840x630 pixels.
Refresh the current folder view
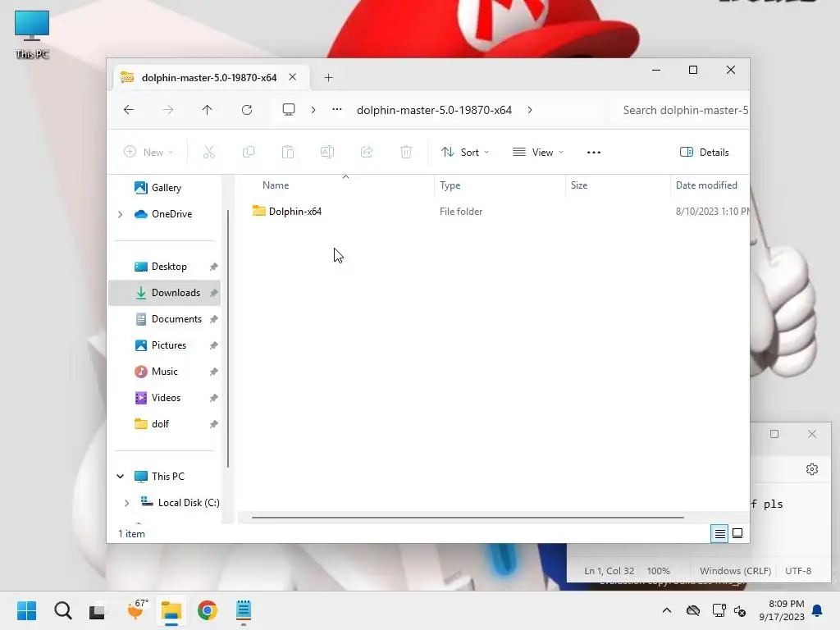pyautogui.click(x=246, y=110)
